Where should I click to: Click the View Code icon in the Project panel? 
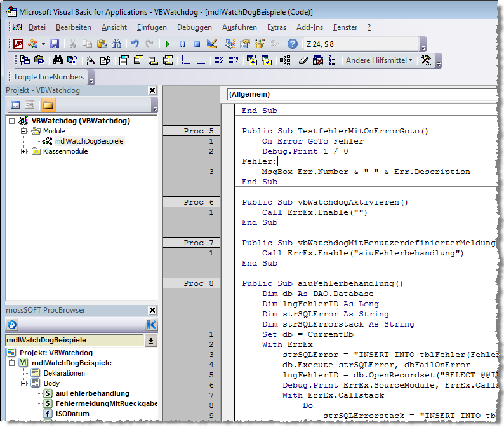pyautogui.click(x=15, y=105)
